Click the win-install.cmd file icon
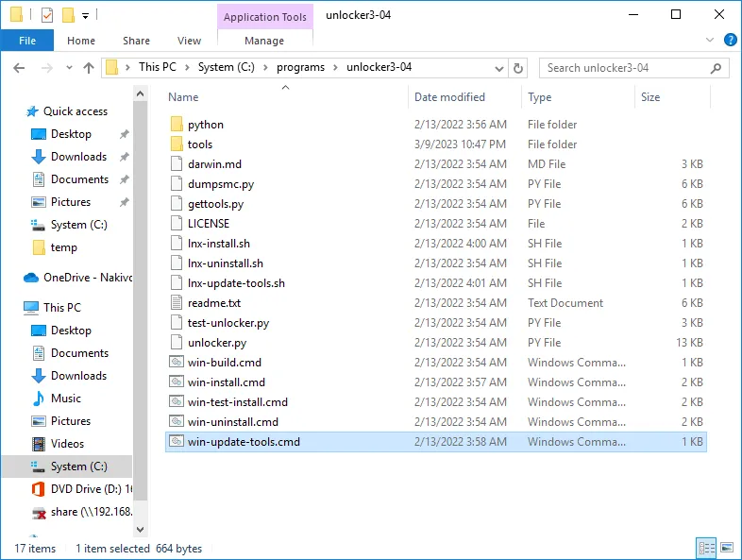The image size is (742, 560). 177,382
